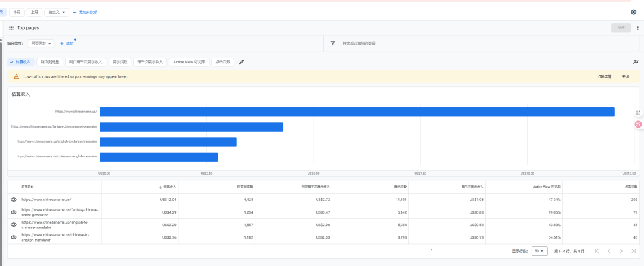The width and height of the screenshot is (644, 266).
Task: Jump to the last page of results
Action: click(x=634, y=251)
